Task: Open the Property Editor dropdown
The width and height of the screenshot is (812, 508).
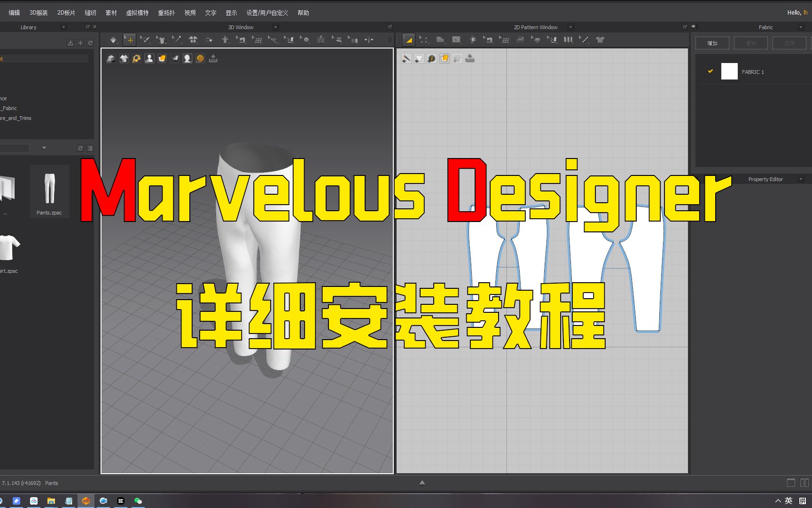Action: (802, 179)
